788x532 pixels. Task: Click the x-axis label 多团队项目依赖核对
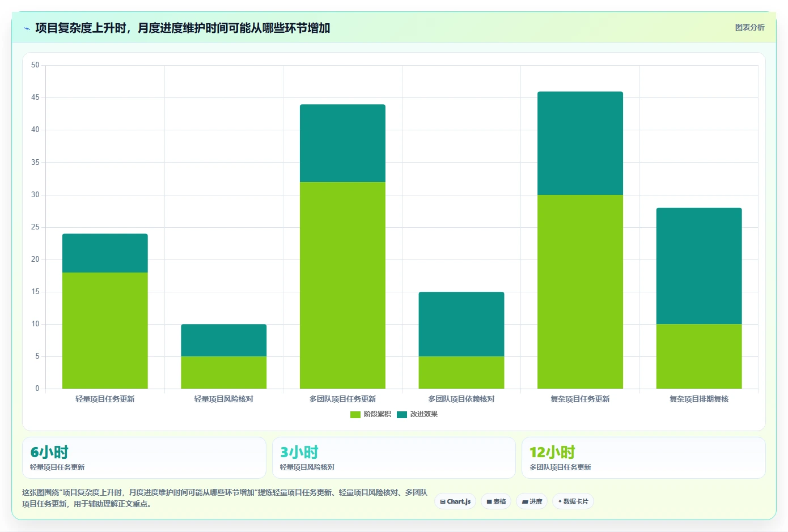coord(461,399)
